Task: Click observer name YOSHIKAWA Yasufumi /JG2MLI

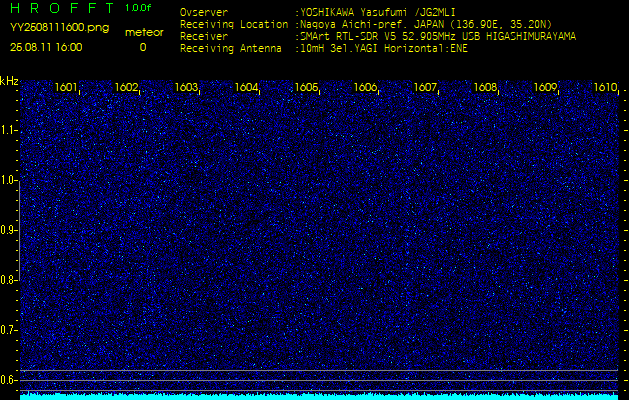Action: (x=377, y=12)
